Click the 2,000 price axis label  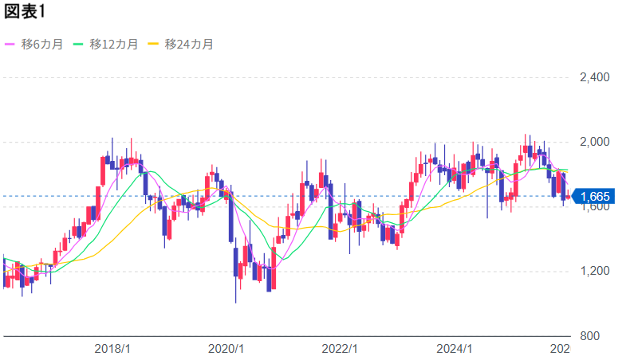[x=594, y=142]
